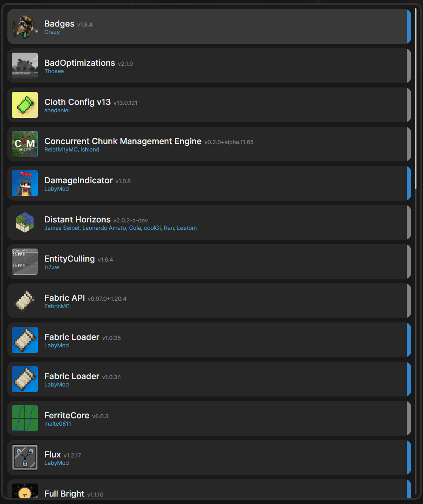423x504 pixels.
Task: Click the BadOptimizations grayscale thumbnail
Action: pyautogui.click(x=25, y=66)
